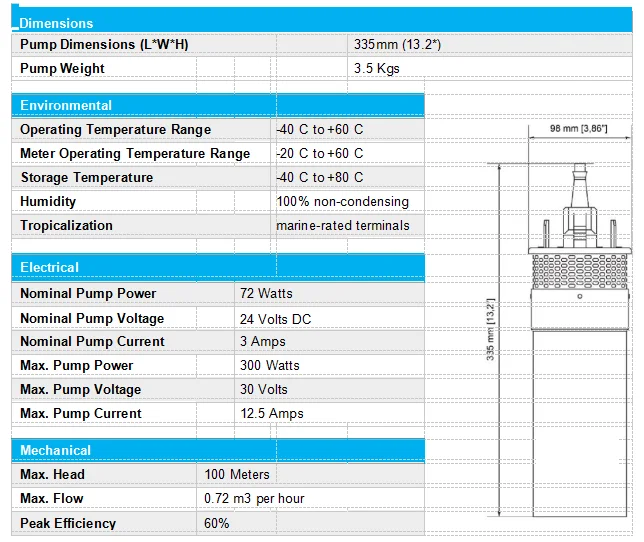Select the Max. Head label
Image resolution: width=644 pixels, height=542 pixels.
[52, 475]
